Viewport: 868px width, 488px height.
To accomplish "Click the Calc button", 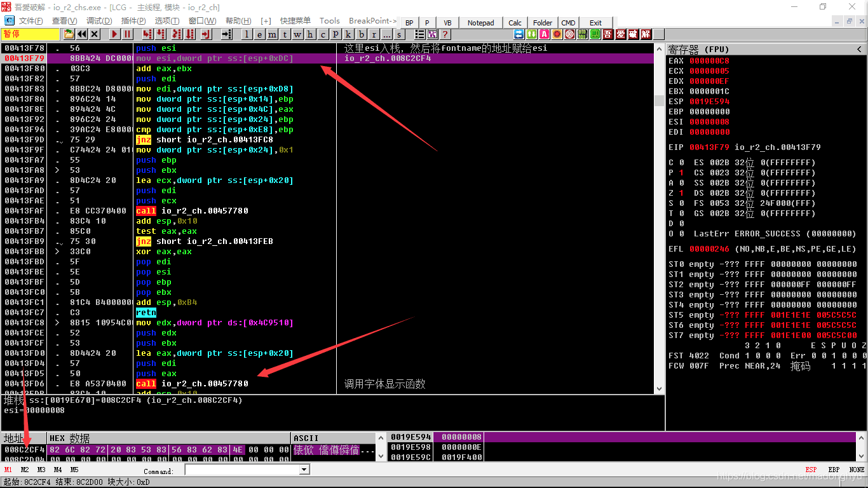I will tap(515, 23).
